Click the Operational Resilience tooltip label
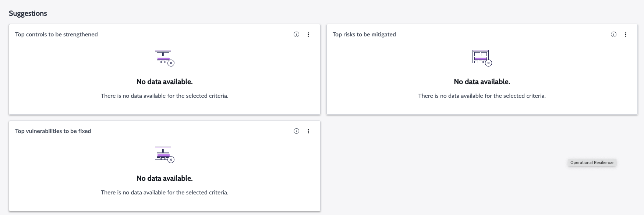Viewport: 644px width, 215px height. (592, 162)
